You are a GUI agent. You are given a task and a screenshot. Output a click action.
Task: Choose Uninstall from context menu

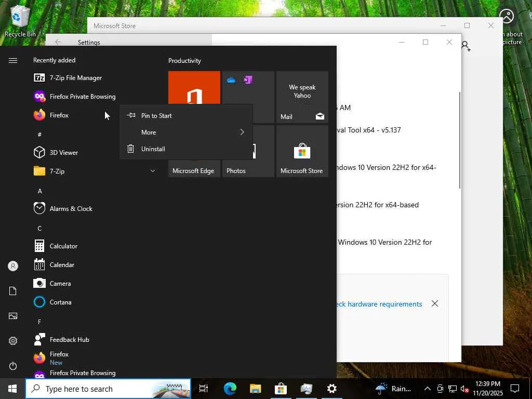[x=186, y=149]
